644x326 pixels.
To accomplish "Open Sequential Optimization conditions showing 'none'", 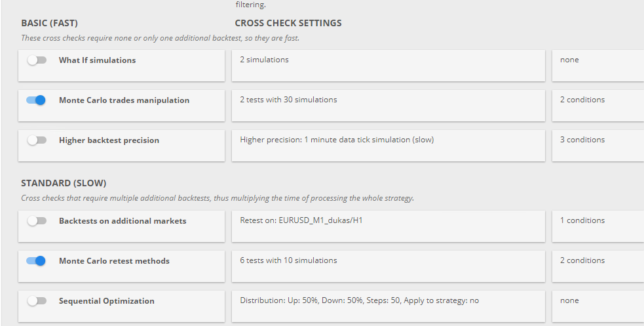I will 597,306.
